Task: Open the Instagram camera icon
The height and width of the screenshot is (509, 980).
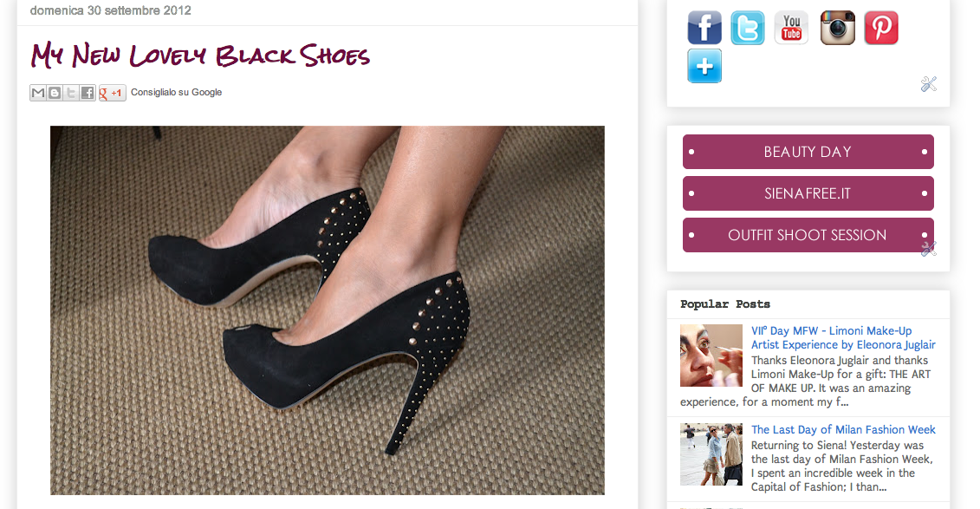Action: [838, 28]
